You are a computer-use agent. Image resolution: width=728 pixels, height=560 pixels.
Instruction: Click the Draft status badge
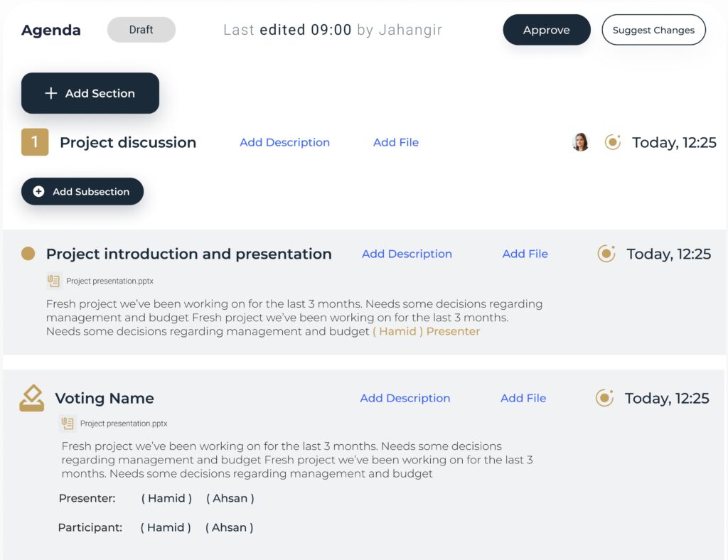point(141,30)
